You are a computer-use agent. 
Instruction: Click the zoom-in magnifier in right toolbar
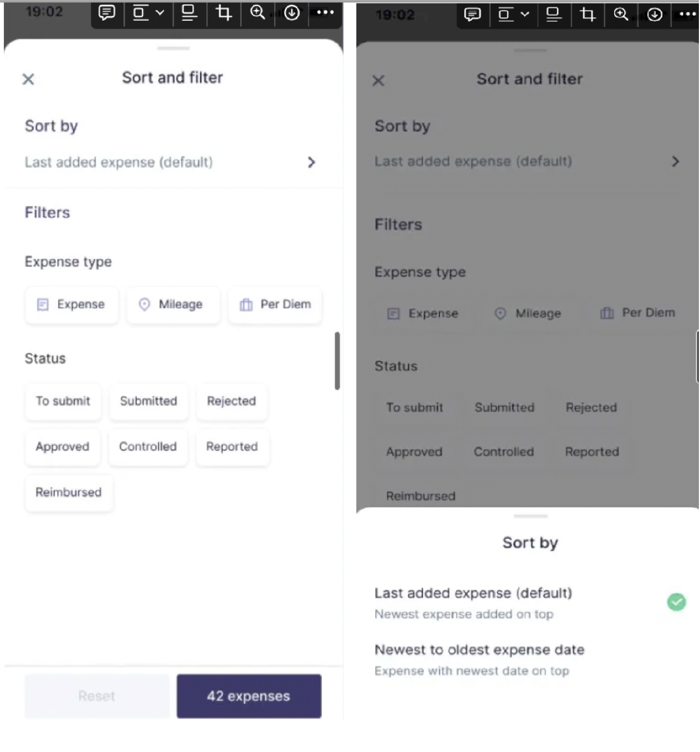[x=620, y=14]
